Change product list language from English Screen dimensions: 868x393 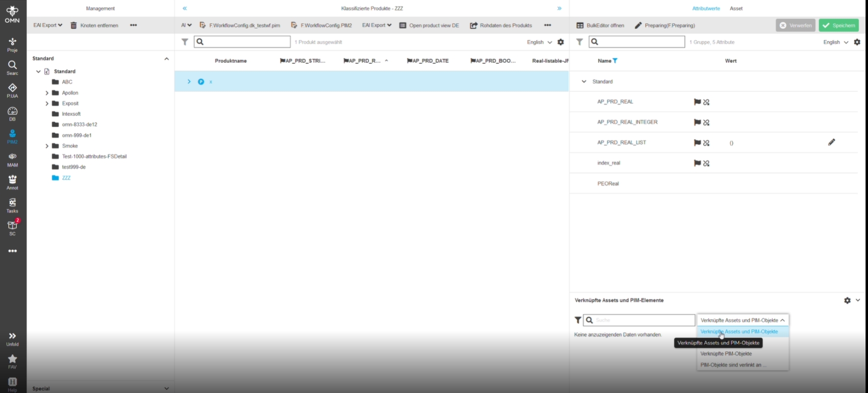coord(540,42)
